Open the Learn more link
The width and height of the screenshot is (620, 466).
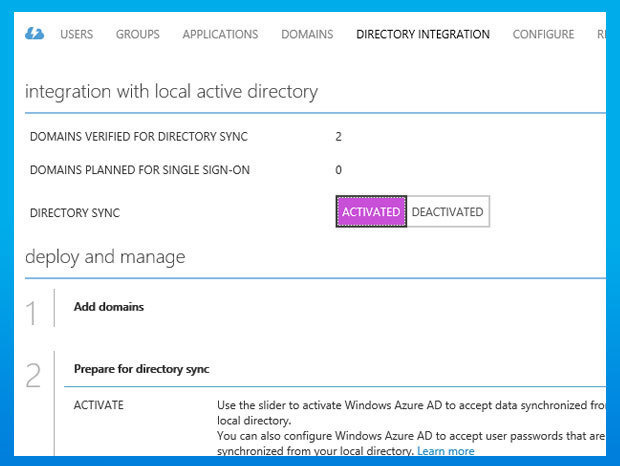tap(446, 451)
